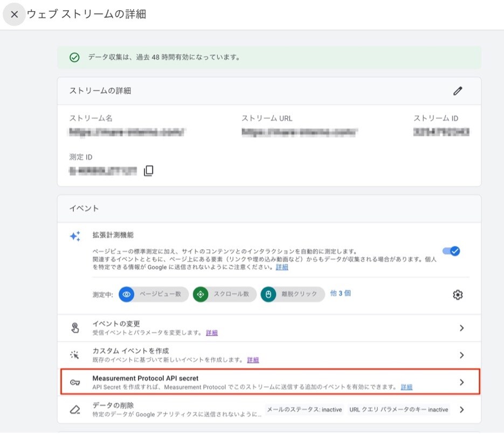The height and width of the screenshot is (434, 504).
Task: Copy the 測定 ID using the copy icon
Action: [x=148, y=171]
